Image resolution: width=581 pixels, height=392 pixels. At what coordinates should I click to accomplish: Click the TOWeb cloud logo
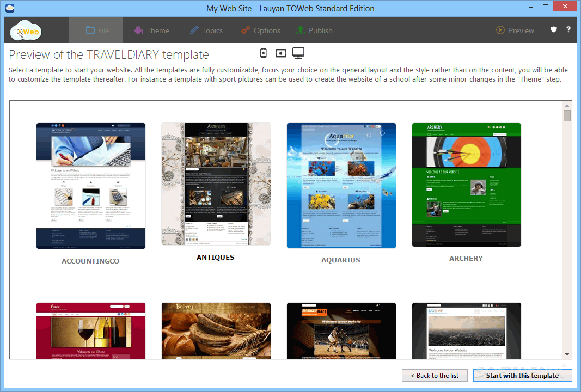pyautogui.click(x=26, y=30)
